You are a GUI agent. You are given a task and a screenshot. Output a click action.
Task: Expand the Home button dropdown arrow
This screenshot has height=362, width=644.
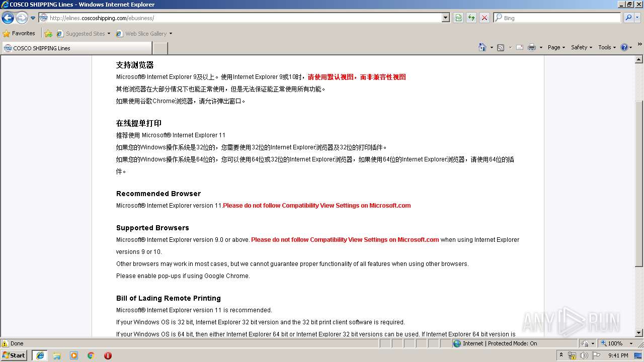(x=492, y=48)
